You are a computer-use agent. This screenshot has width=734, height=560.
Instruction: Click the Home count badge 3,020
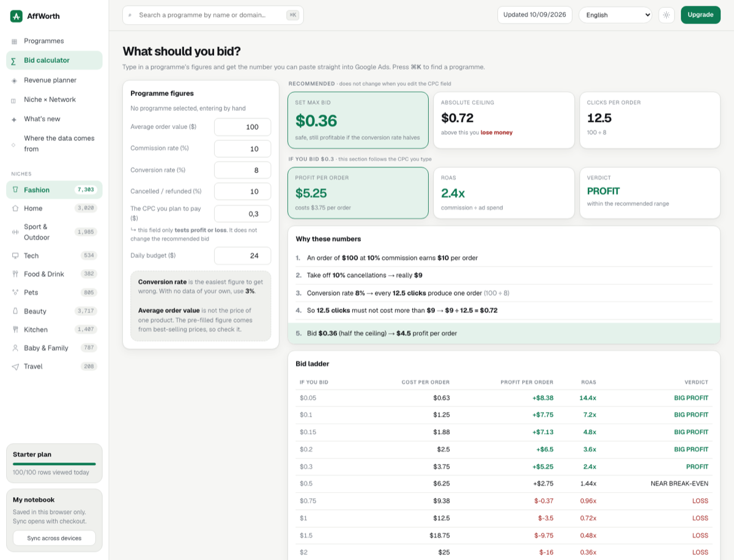coord(86,208)
